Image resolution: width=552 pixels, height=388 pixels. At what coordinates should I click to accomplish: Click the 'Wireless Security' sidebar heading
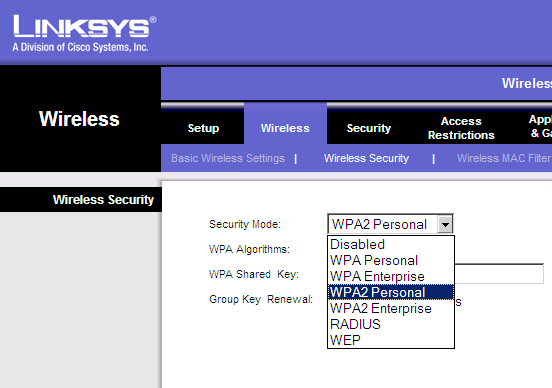coord(104,200)
